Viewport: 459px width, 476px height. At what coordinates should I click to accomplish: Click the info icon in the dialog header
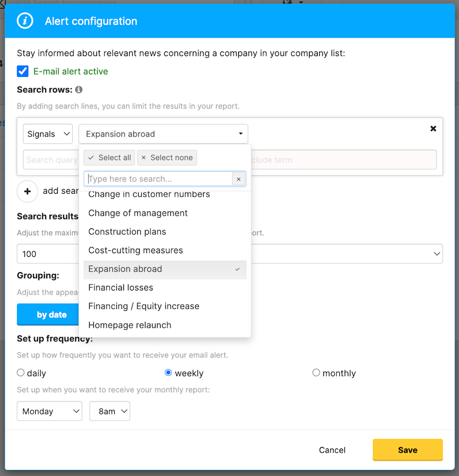[x=24, y=21]
